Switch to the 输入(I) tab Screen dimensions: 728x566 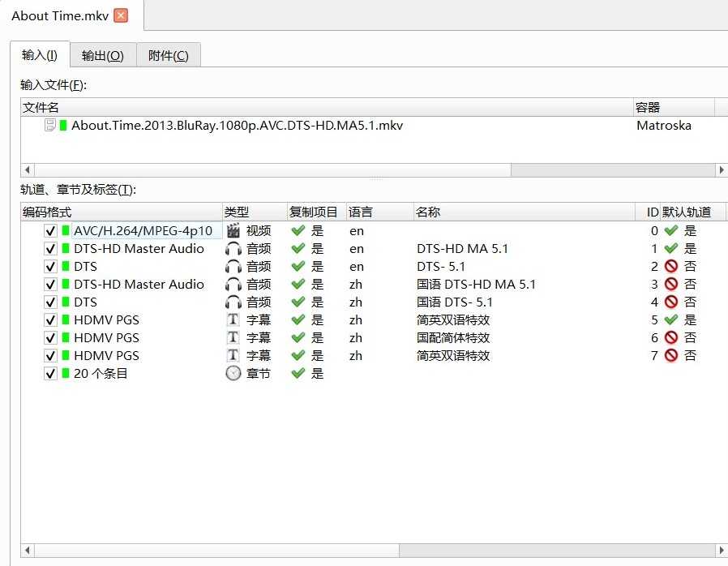(40, 55)
